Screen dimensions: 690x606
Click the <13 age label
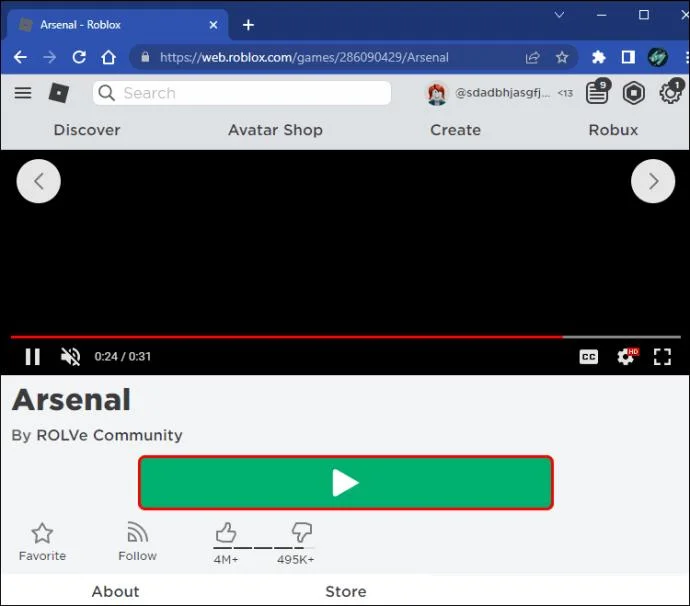pyautogui.click(x=565, y=93)
